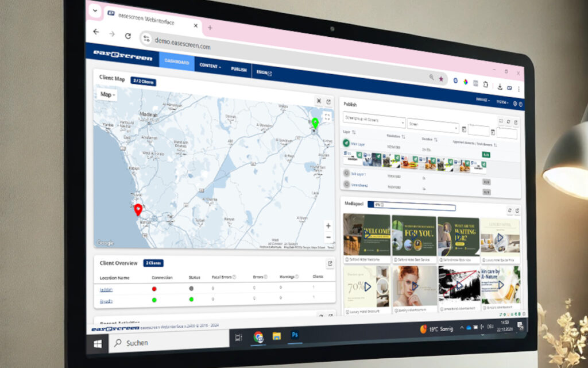Toggle the Sub Layer 1 status indicator

[x=346, y=174]
